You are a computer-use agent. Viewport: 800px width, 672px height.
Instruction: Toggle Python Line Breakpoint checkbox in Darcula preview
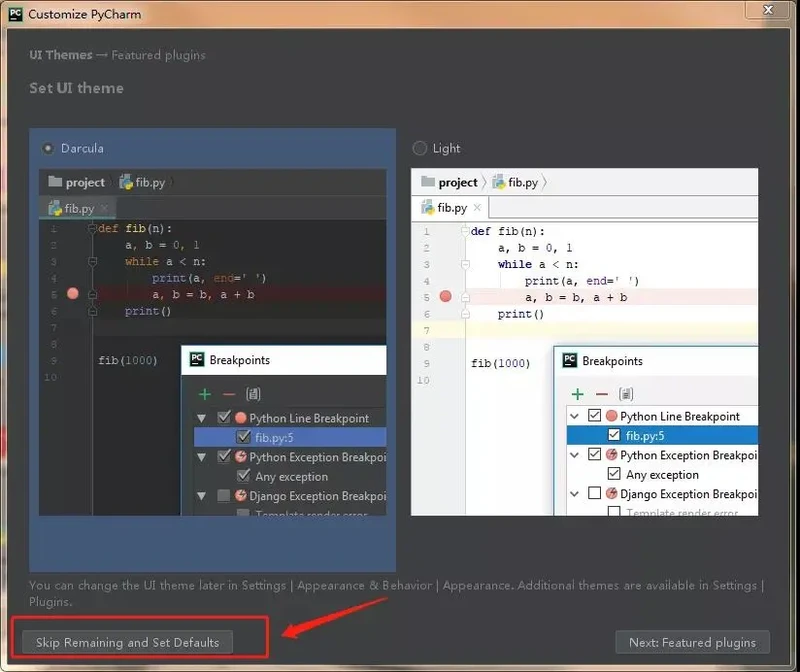(x=224, y=417)
